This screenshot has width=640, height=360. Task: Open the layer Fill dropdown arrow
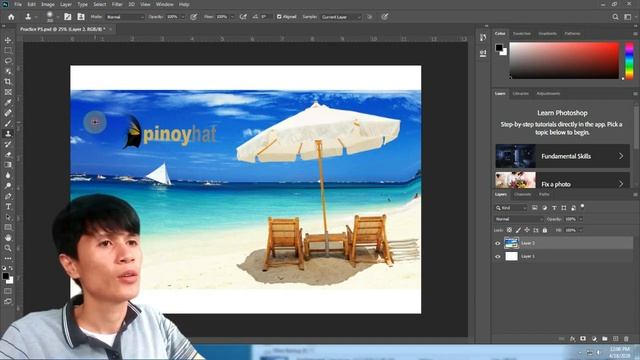click(x=581, y=230)
